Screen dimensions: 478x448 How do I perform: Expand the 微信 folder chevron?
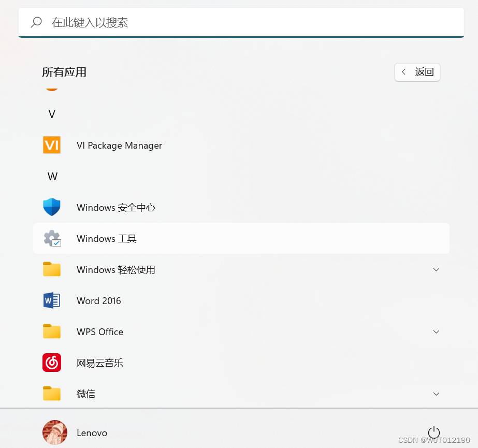[436, 394]
